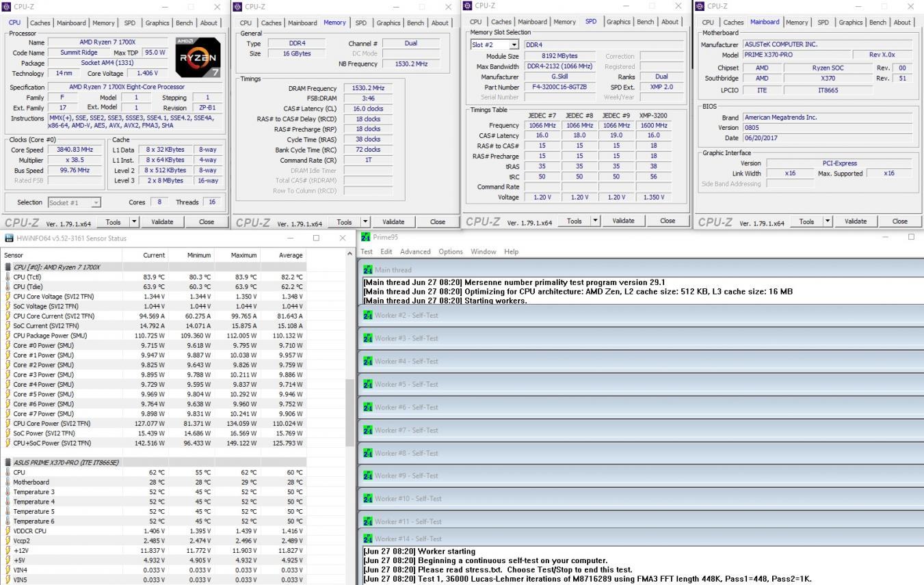Click the ASUS PRIME X370-PRO sensor group icon
Screen dimensions: 924x585
point(8,463)
